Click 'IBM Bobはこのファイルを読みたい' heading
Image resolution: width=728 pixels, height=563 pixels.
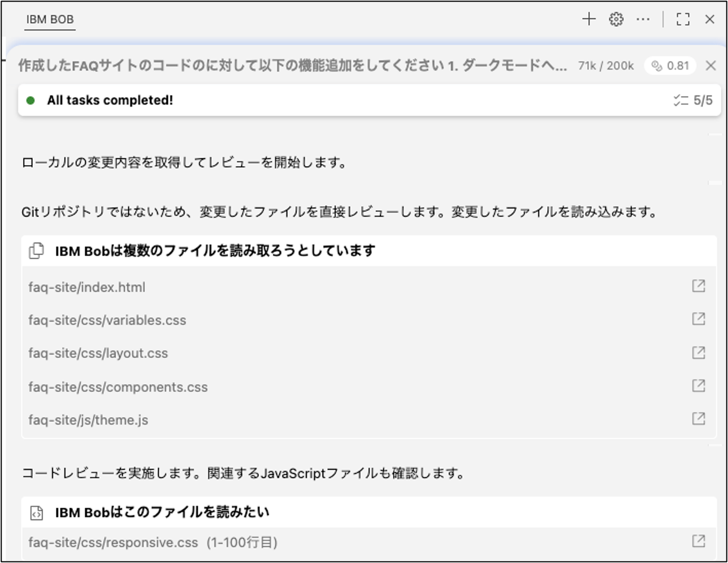pos(162,513)
